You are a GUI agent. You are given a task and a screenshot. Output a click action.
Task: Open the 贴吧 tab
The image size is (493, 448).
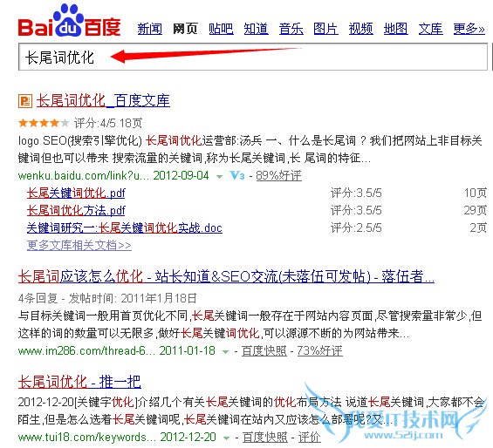pyautogui.click(x=221, y=29)
